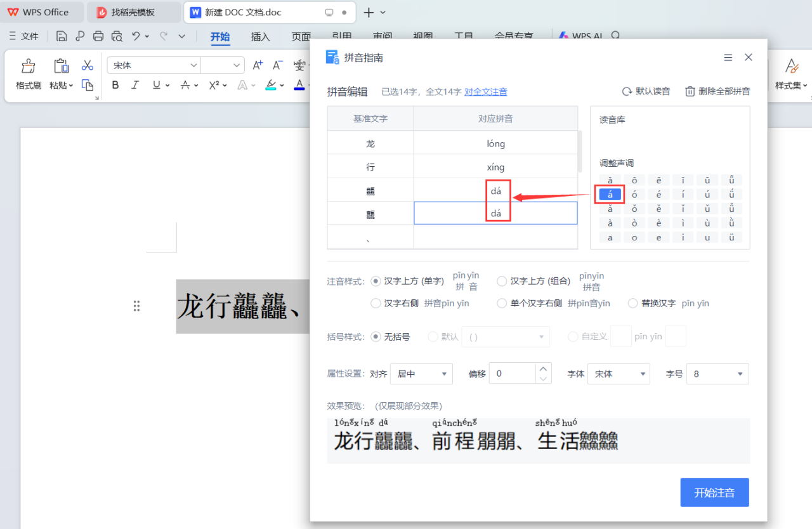
Task: Open 字体 宋体 dropdown in dialog
Action: coord(619,374)
